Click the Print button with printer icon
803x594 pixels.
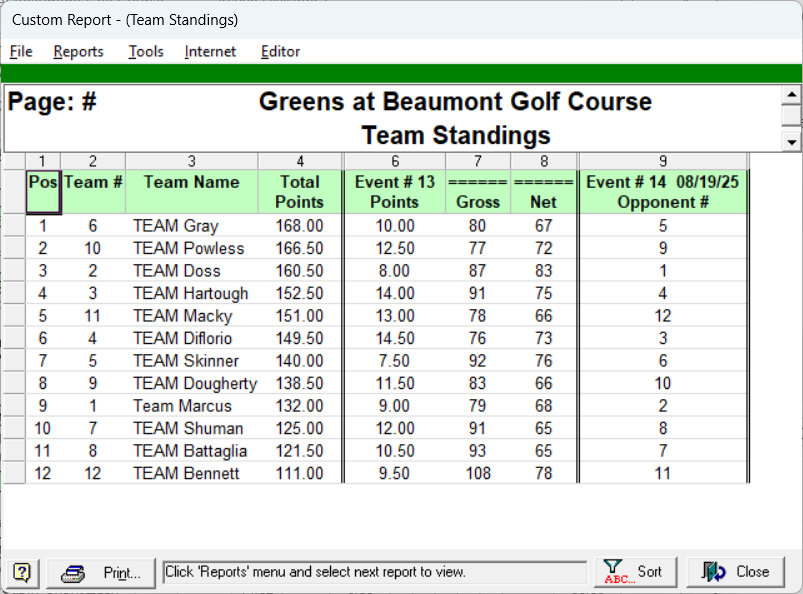101,572
